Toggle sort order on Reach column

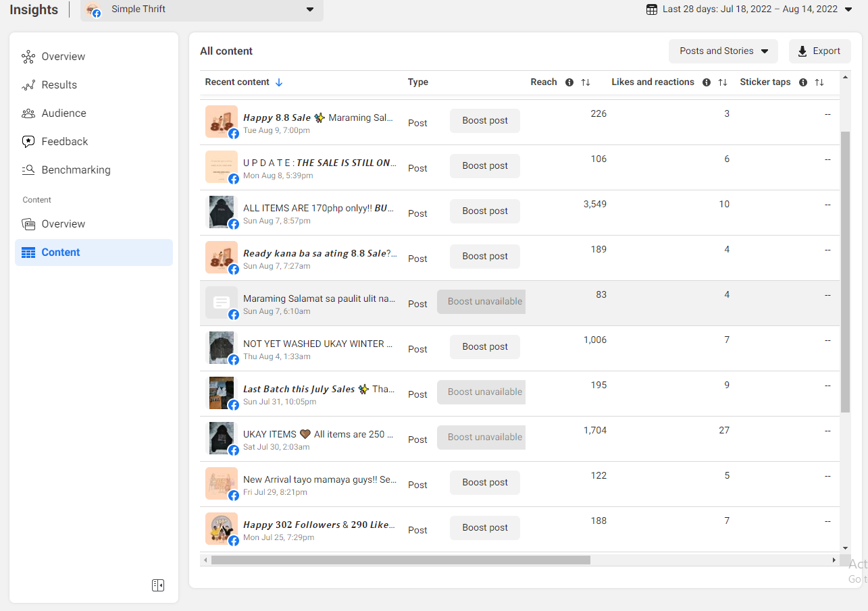pos(586,82)
